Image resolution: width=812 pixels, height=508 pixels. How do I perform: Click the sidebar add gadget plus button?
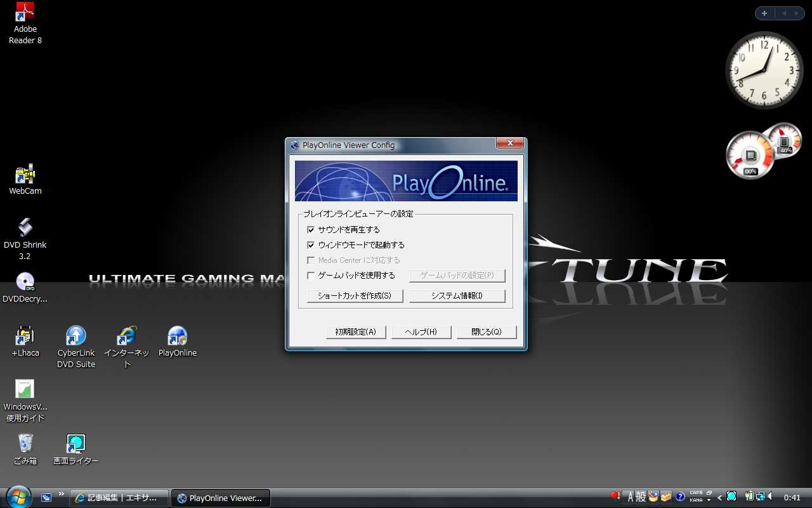(764, 13)
